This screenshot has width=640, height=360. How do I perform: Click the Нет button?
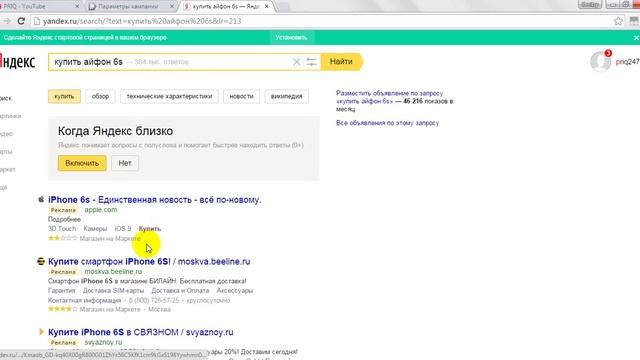(125, 163)
